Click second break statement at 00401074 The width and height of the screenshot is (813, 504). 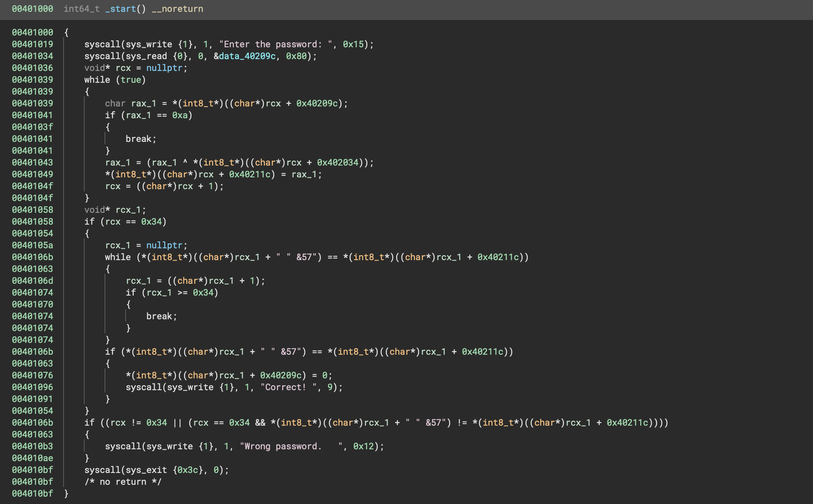tap(161, 316)
